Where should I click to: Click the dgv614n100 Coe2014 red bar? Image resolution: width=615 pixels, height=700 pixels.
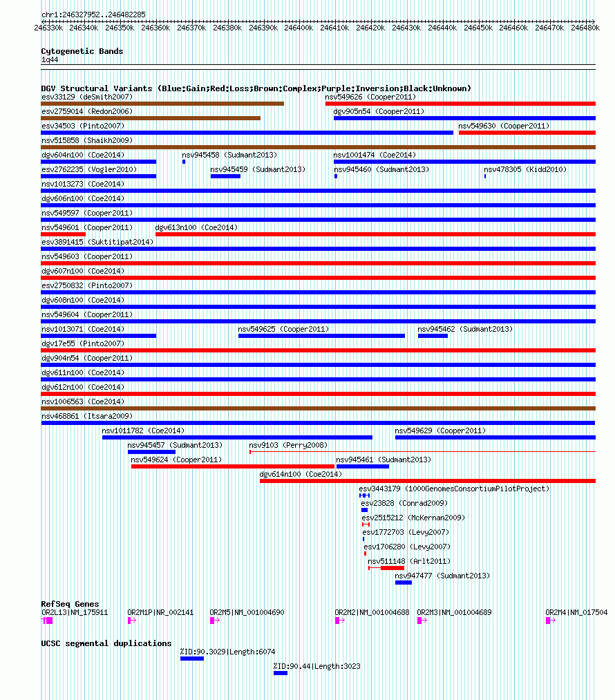click(x=428, y=481)
